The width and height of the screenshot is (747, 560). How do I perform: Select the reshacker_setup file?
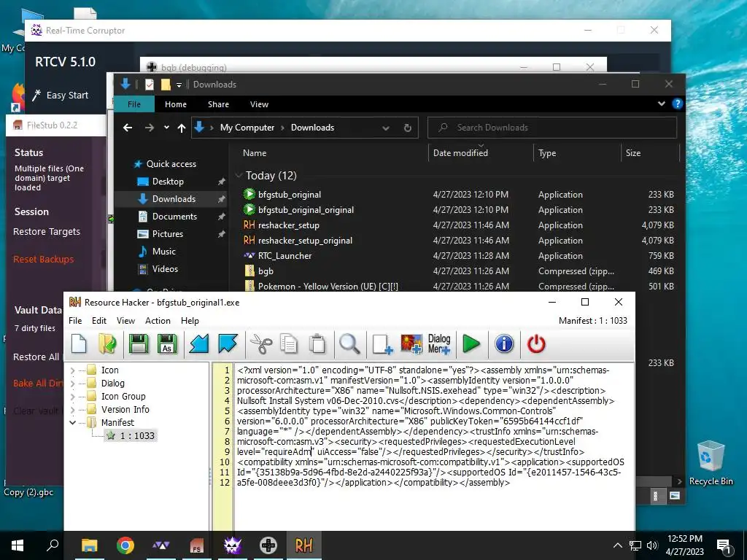[289, 225]
